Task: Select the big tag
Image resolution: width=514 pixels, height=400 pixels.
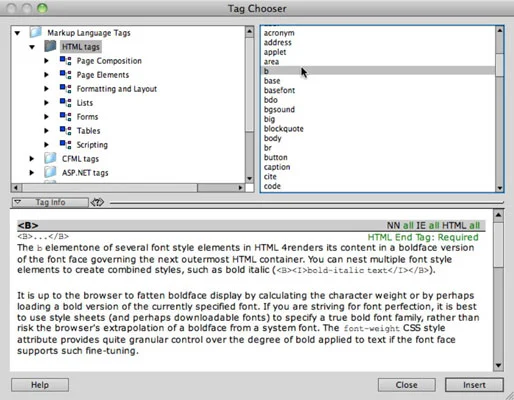Action: coord(269,119)
